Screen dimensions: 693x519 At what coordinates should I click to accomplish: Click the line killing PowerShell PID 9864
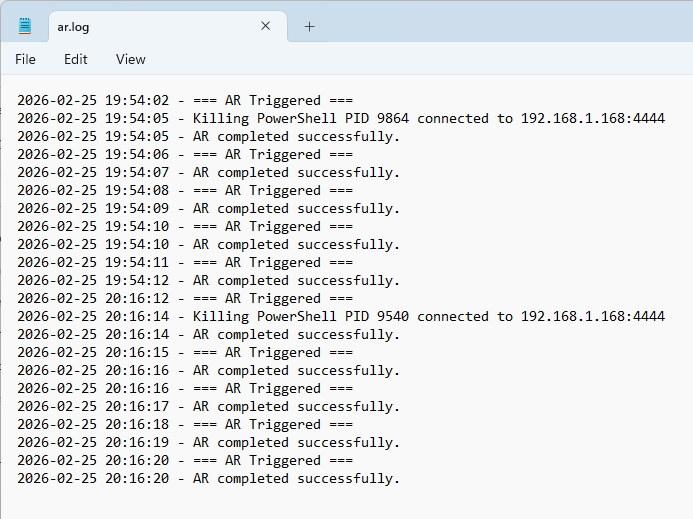pyautogui.click(x=340, y=118)
